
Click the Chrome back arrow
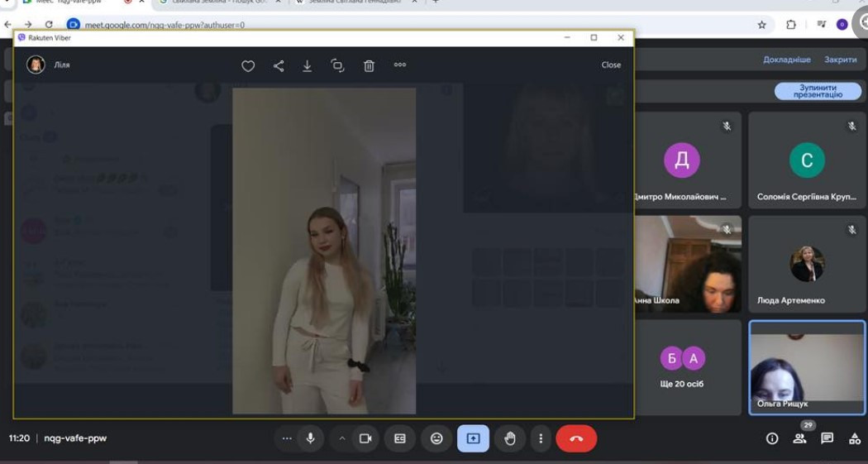click(x=7, y=24)
